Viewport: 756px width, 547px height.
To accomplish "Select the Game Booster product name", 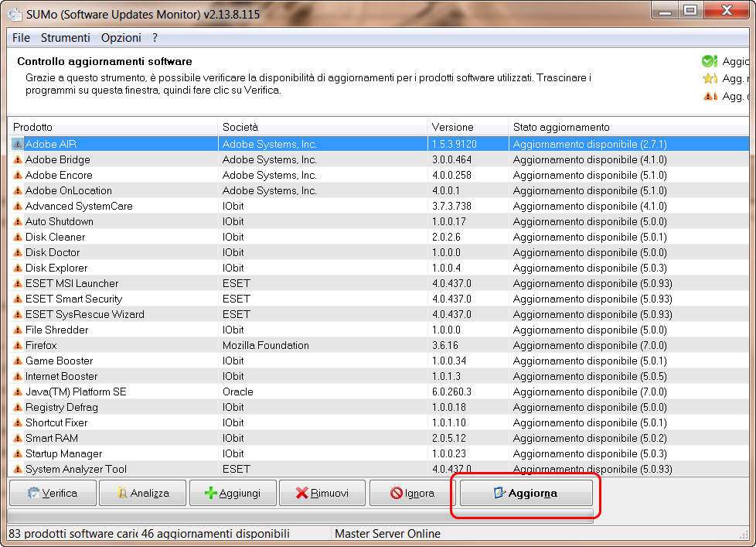I will tap(59, 361).
